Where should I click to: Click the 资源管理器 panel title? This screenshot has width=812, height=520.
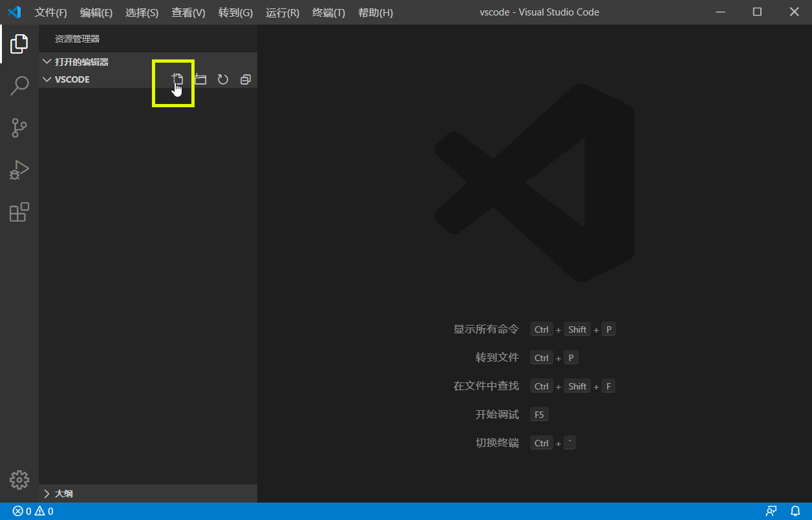click(78, 39)
